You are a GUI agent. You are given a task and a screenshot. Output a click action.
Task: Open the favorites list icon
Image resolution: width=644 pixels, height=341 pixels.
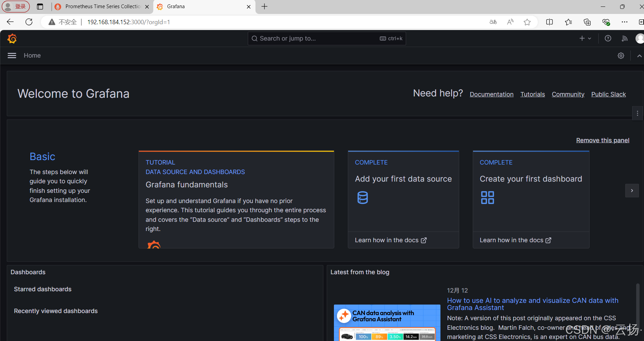(x=568, y=22)
